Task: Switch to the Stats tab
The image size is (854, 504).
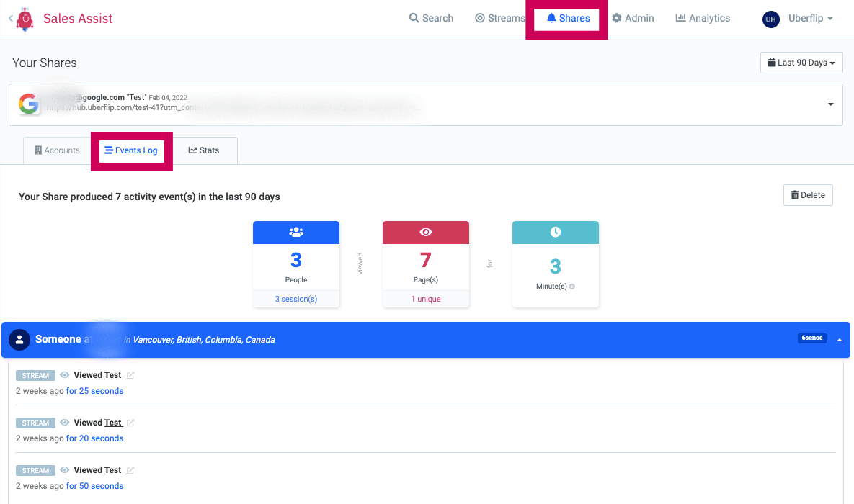Action: (x=204, y=150)
